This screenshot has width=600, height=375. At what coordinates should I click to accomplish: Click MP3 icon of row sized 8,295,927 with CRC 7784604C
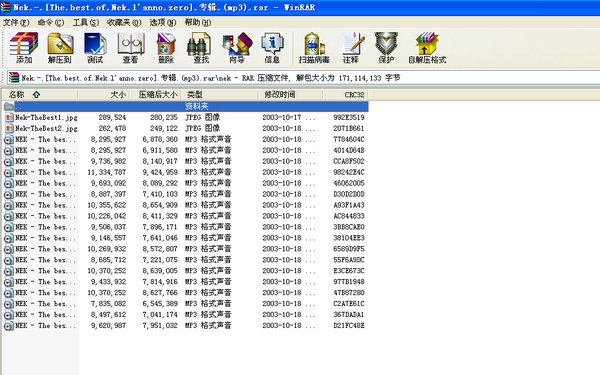pyautogui.click(x=8, y=140)
